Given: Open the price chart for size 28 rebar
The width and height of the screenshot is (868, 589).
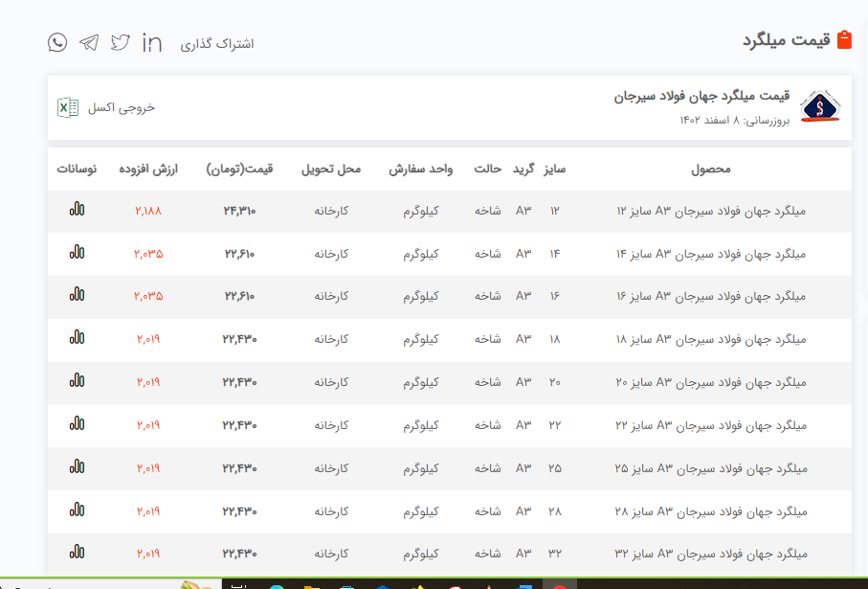Looking at the screenshot, I should 77,510.
